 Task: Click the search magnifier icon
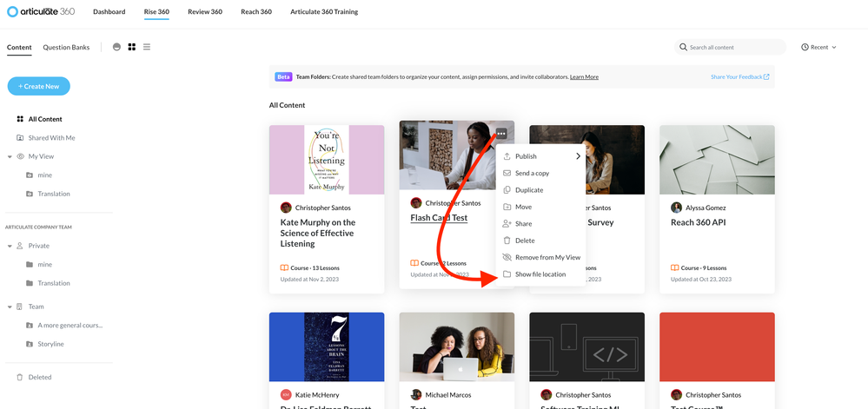(x=684, y=47)
